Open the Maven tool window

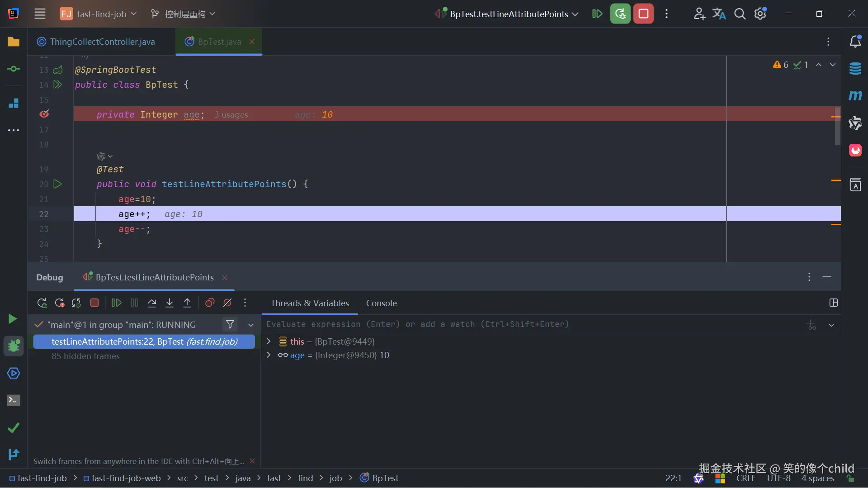coord(855,95)
